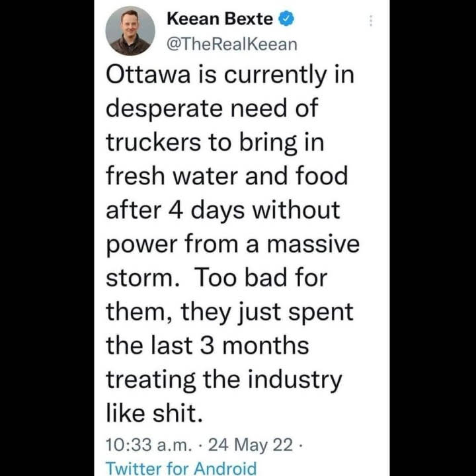Click the text after 4 days without
Screen dimensions: 476x476
223,210
